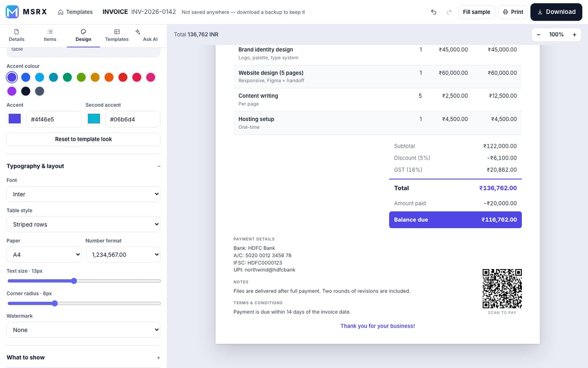Open the Ask AI tab

(x=150, y=35)
